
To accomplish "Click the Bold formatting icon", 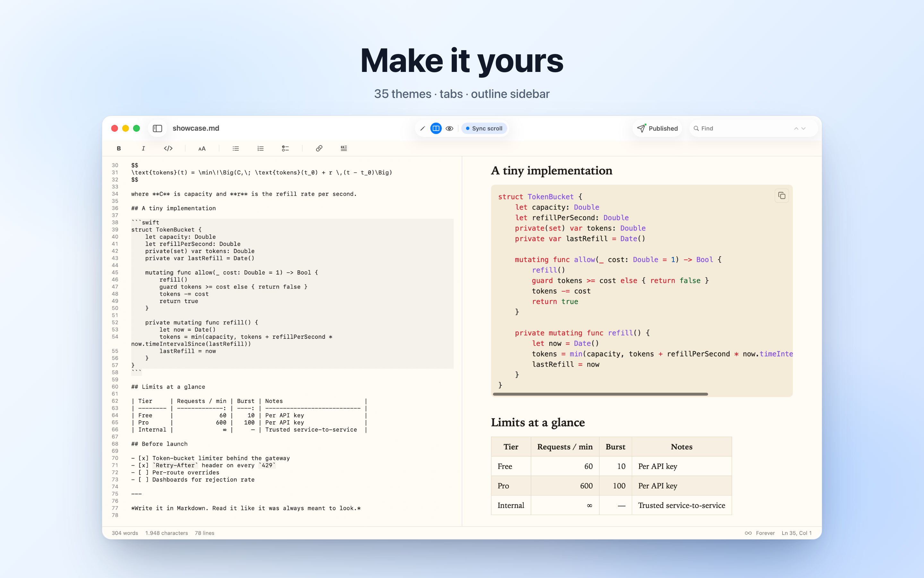I will click(x=119, y=148).
